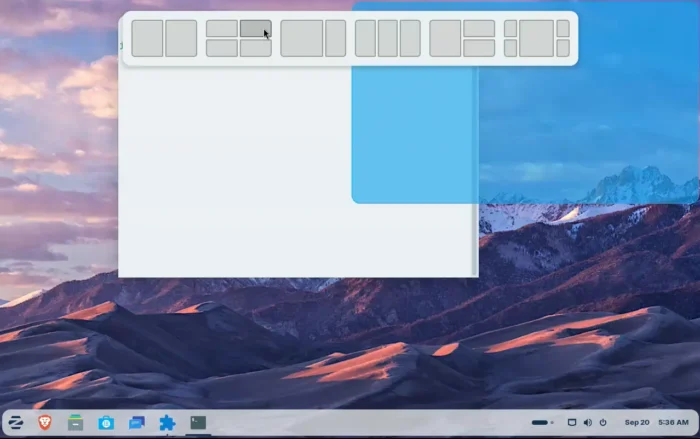700x439 pixels.
Task: Launch the Brave browser from the taskbar
Action: (x=45, y=422)
